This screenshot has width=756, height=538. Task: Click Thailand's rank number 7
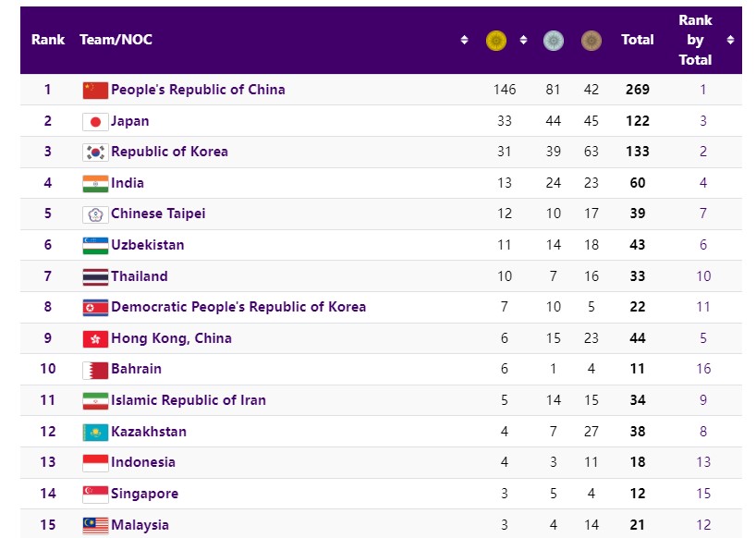(x=48, y=276)
